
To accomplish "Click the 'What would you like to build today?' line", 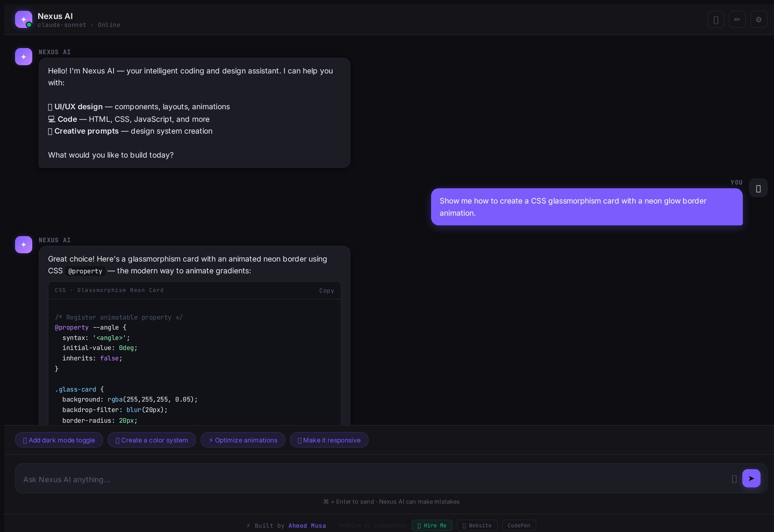I will click(x=111, y=155).
